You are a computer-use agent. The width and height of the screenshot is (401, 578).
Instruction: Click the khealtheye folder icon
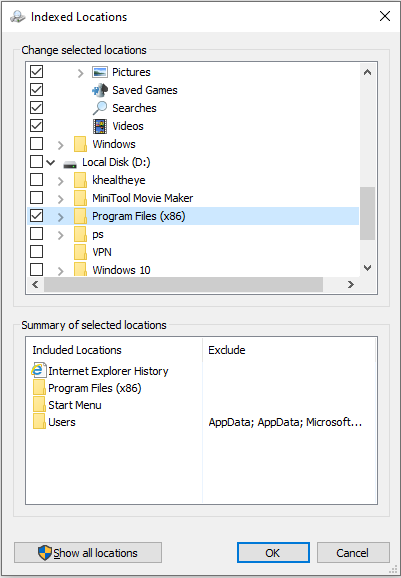(80, 180)
